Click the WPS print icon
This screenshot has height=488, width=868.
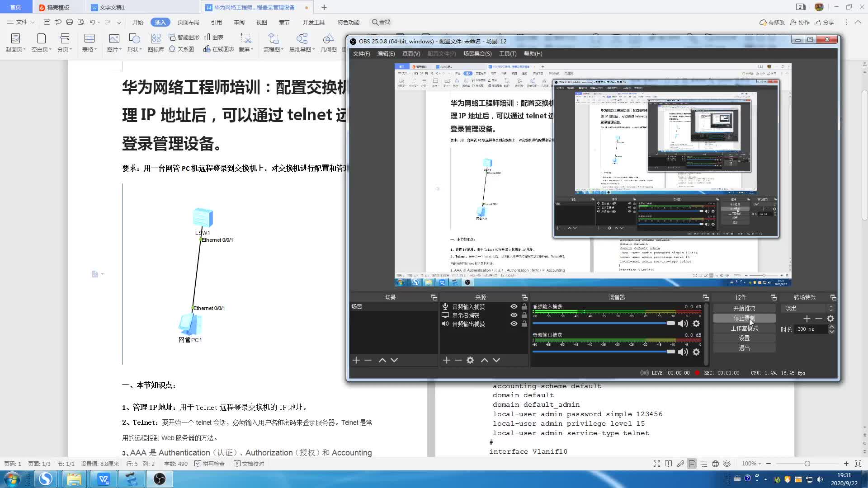pyautogui.click(x=69, y=22)
